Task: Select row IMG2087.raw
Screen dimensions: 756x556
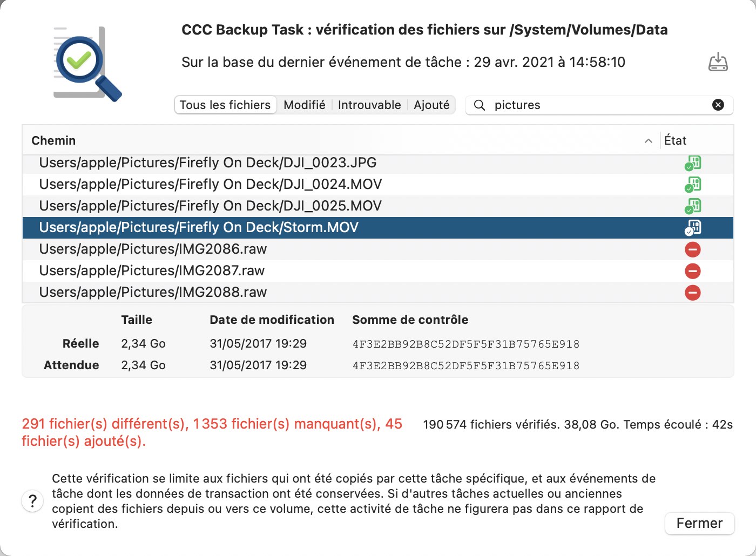Action: [378, 271]
